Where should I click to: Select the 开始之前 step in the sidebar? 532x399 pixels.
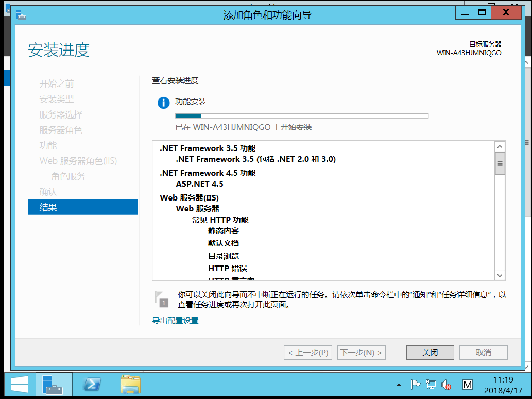point(56,84)
